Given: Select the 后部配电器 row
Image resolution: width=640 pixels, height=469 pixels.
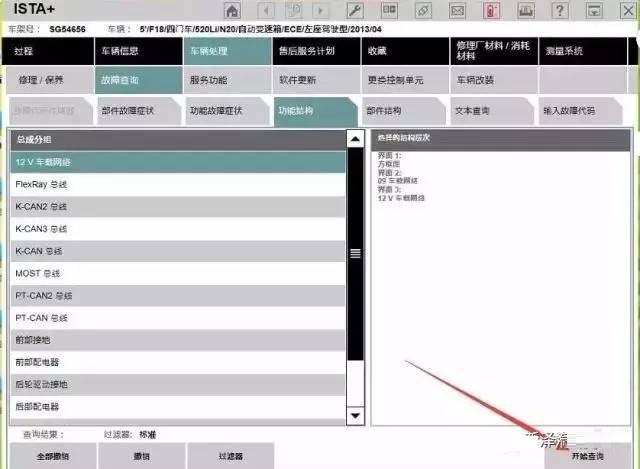Looking at the screenshot, I should 178,407.
